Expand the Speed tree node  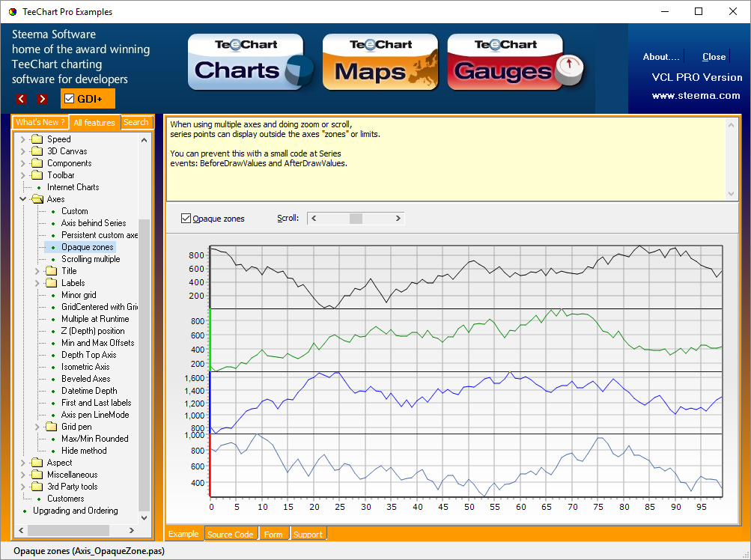coord(22,139)
